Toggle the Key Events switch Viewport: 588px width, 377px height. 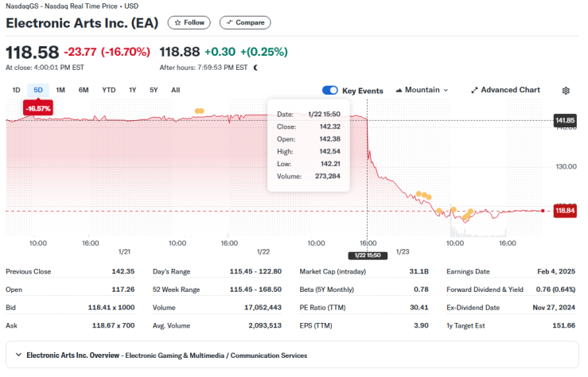pyautogui.click(x=329, y=91)
